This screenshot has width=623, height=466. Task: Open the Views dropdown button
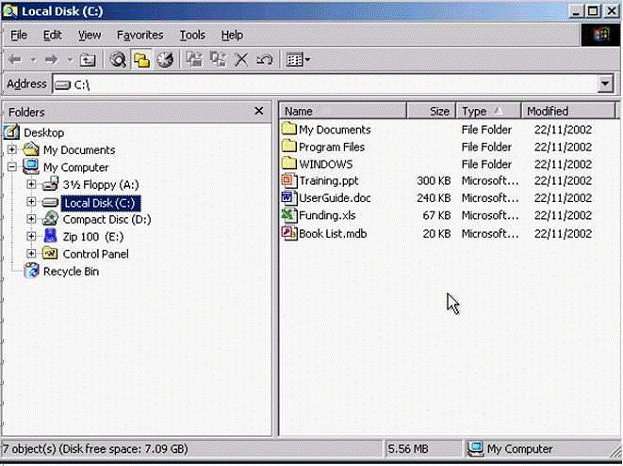point(298,60)
